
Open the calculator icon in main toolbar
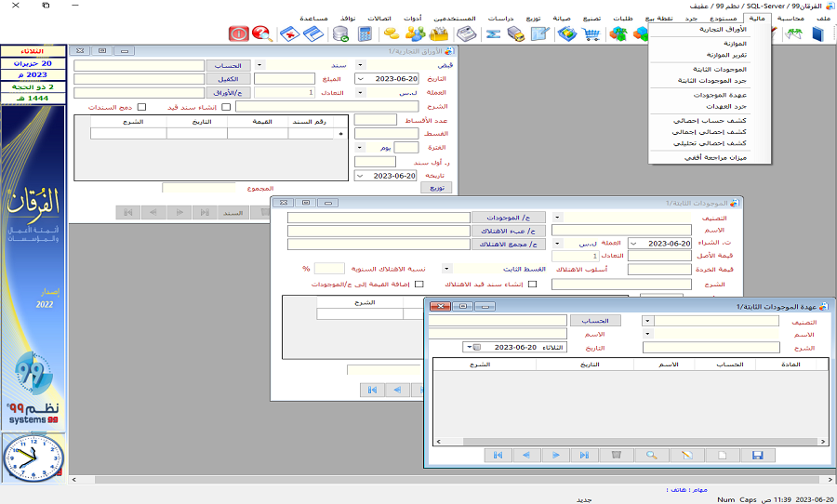pos(365,34)
